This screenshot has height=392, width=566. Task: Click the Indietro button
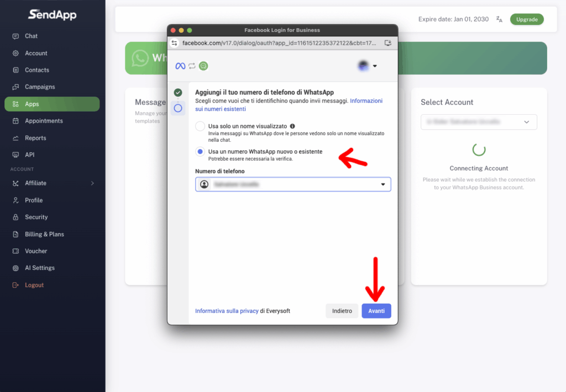click(342, 311)
